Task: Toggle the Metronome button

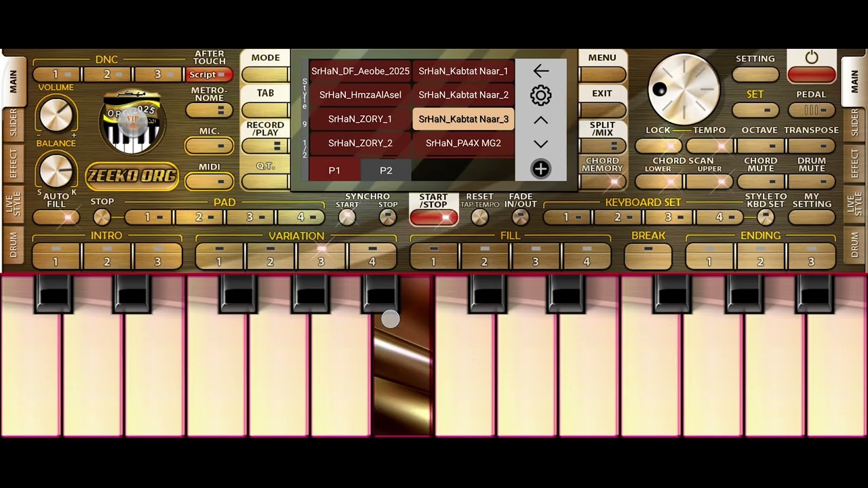Action: point(210,110)
